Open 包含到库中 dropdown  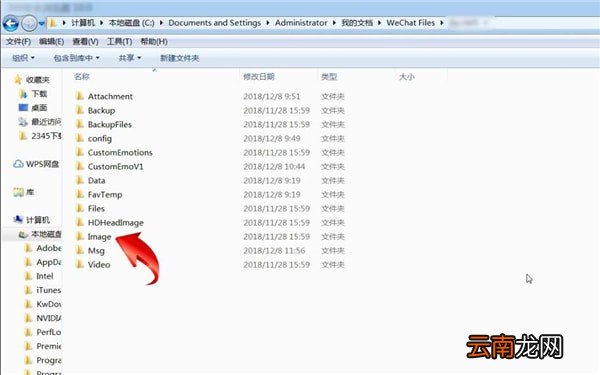click(77, 58)
